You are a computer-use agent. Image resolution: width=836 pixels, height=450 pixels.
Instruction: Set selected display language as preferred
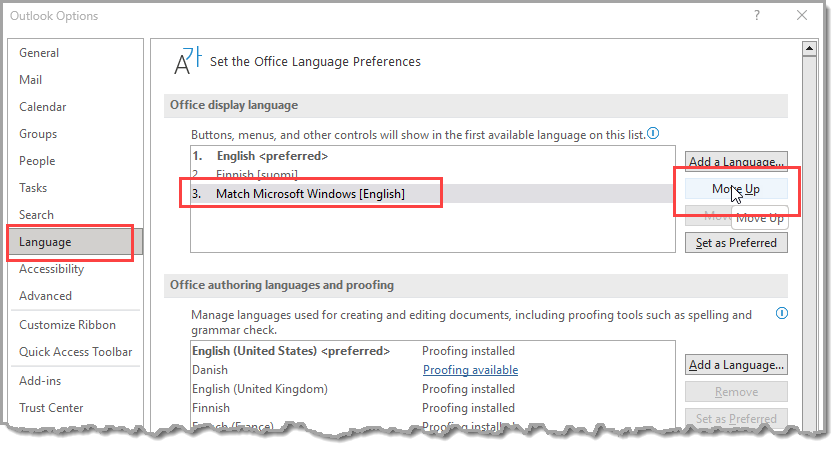pos(736,243)
